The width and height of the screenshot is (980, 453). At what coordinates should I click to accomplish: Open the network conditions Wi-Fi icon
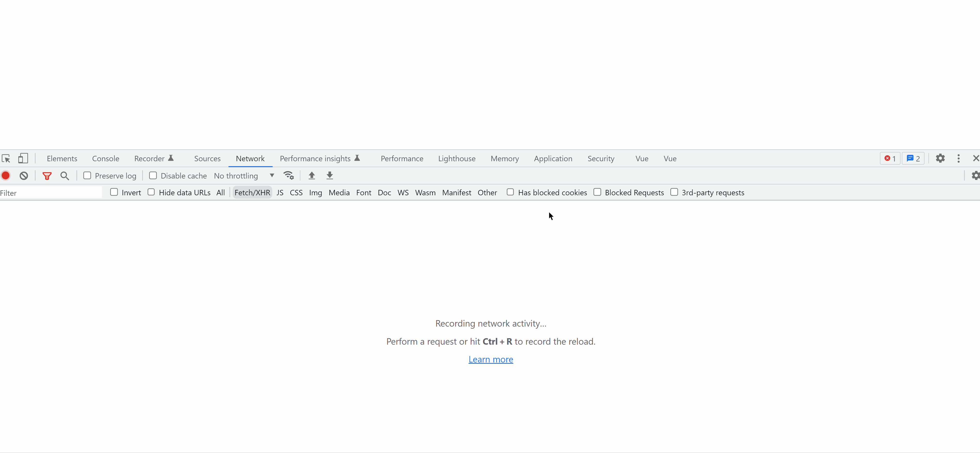(288, 175)
